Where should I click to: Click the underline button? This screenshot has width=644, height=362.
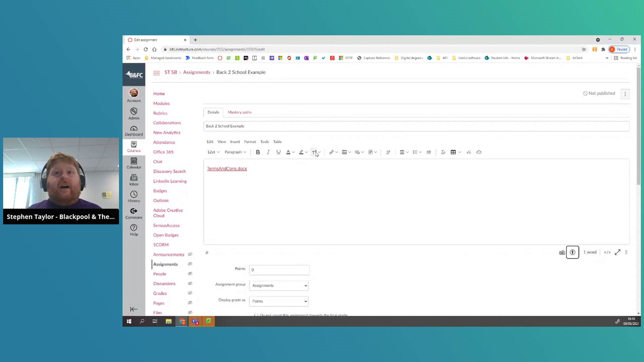tap(278, 152)
